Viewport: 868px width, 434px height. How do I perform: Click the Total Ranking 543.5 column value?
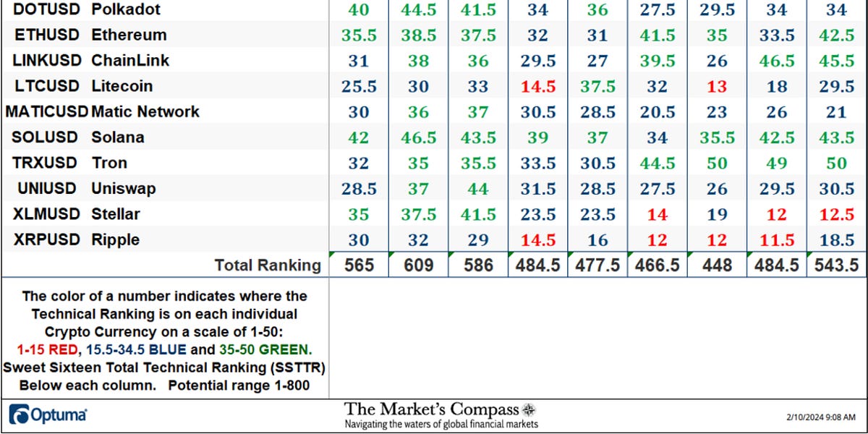835,265
